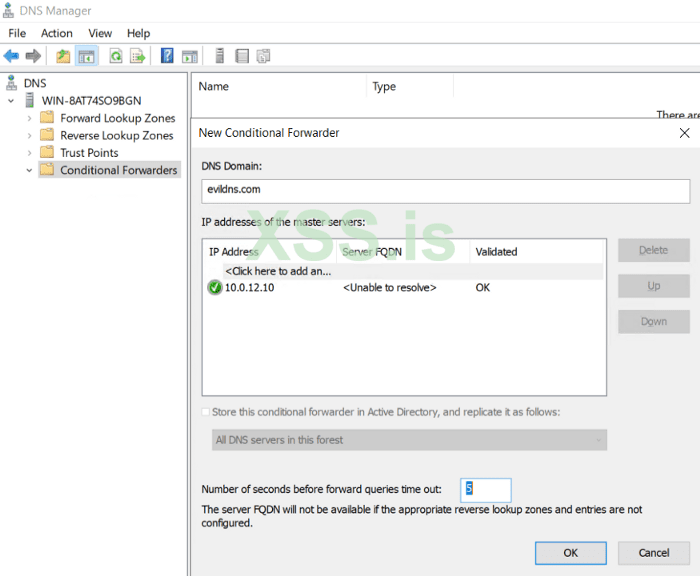Click the green validated check icon for 10.0.12.10

pyautogui.click(x=215, y=288)
